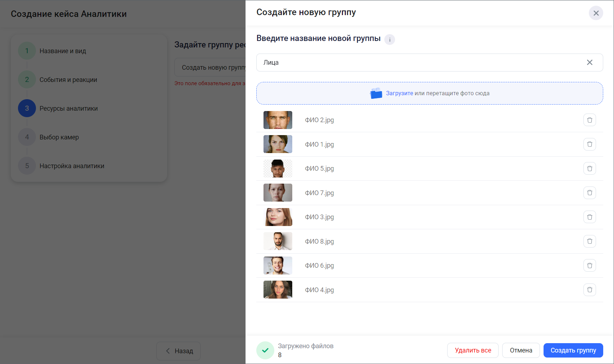Click 'Удалить все' to remove all files

[x=473, y=350]
